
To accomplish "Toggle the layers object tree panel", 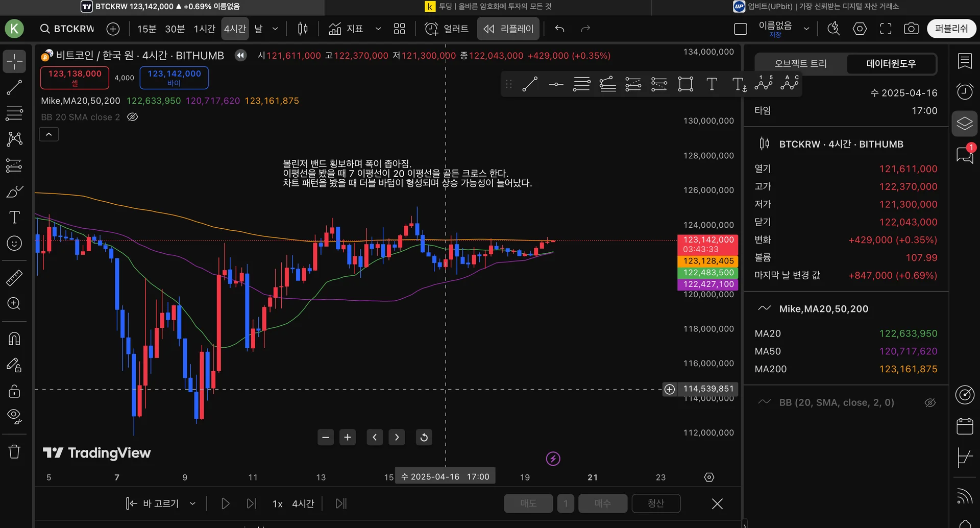I will [x=965, y=124].
